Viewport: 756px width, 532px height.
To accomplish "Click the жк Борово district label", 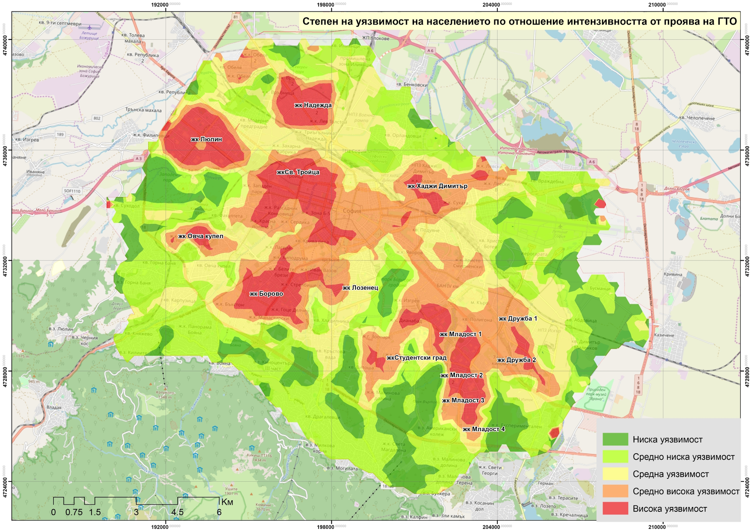I will (266, 294).
